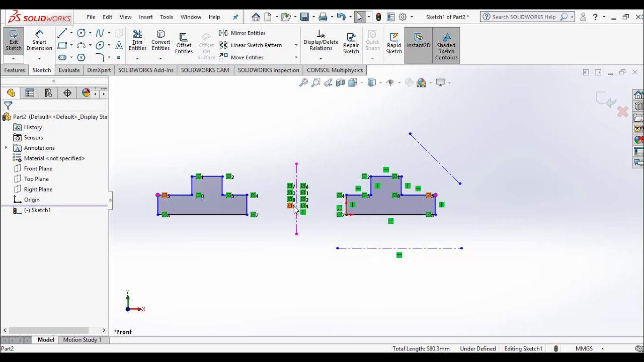The width and height of the screenshot is (644, 362).
Task: Click the Home icon in title bar
Action: tap(256, 17)
